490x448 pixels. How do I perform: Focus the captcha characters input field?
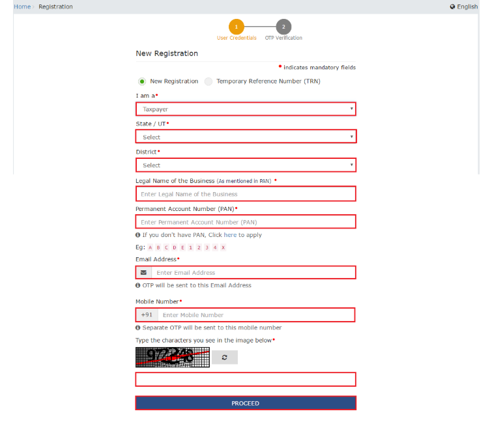pos(246,380)
